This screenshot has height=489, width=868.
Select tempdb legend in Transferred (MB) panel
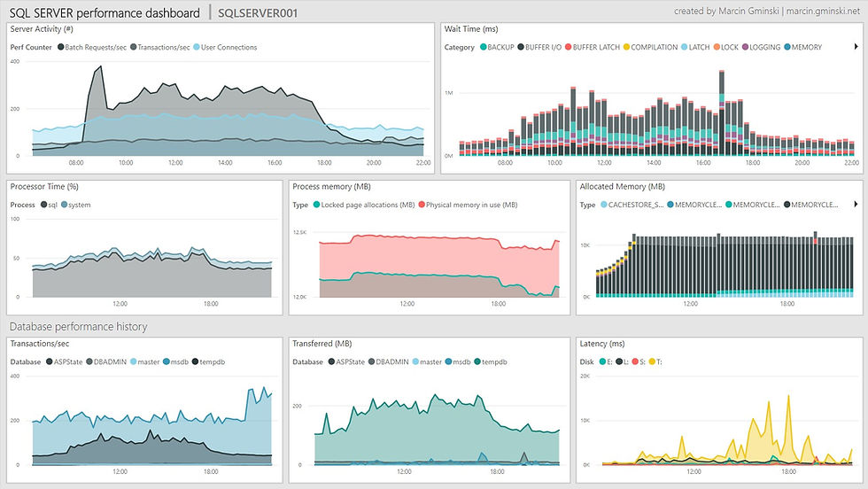tap(491, 361)
